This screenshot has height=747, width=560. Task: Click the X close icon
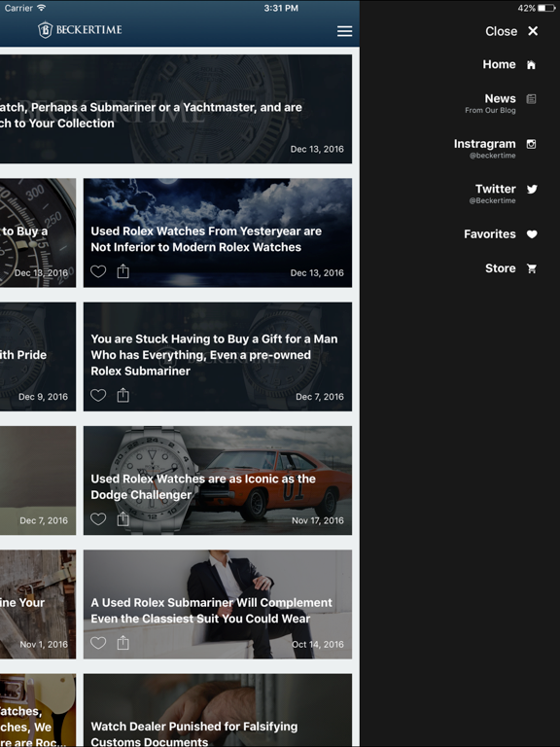[533, 31]
